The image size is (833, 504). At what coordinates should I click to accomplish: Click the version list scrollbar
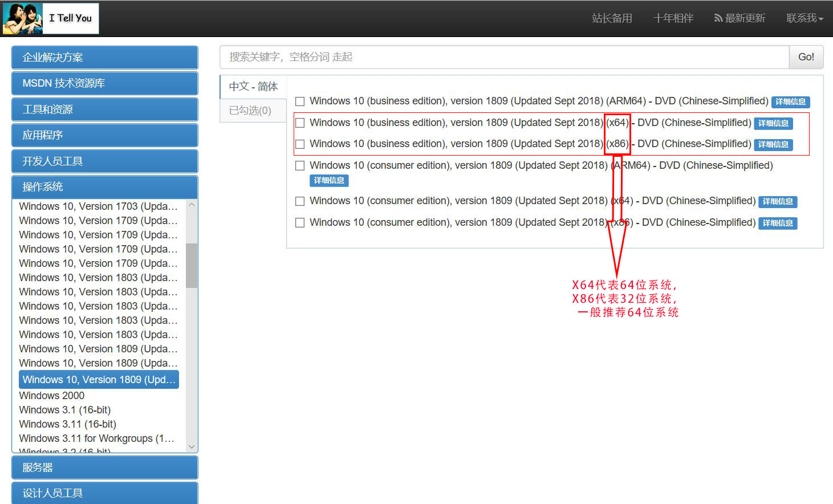(192, 265)
